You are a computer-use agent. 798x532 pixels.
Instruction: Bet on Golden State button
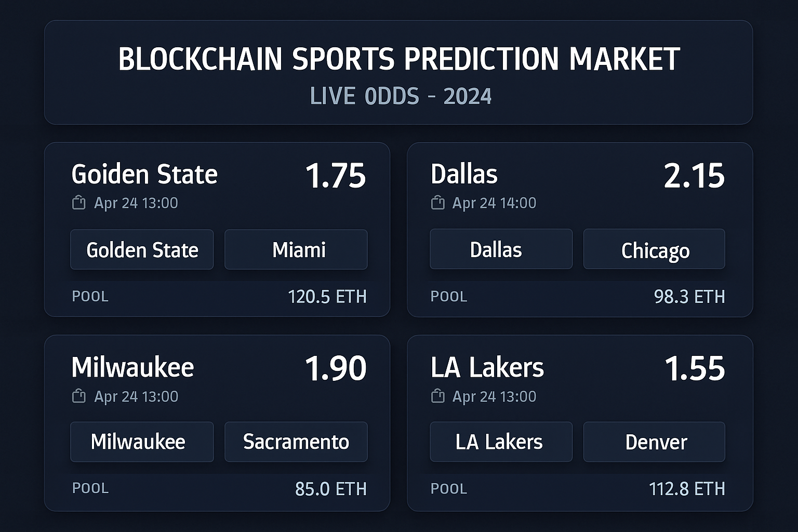click(142, 250)
